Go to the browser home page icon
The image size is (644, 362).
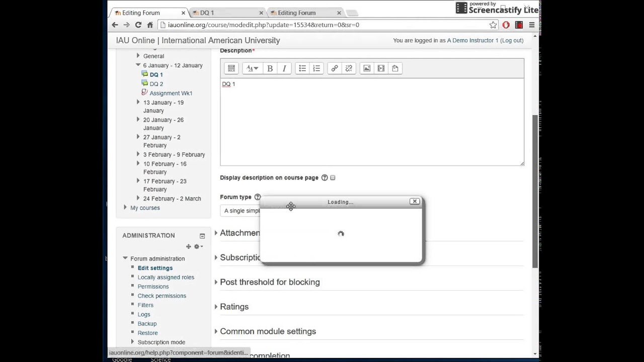tap(150, 25)
